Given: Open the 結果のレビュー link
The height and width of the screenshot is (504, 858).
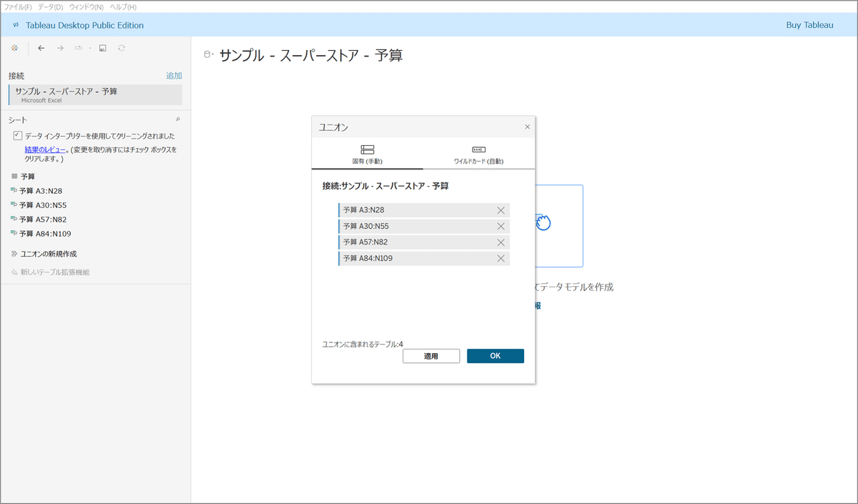Looking at the screenshot, I should (x=45, y=149).
